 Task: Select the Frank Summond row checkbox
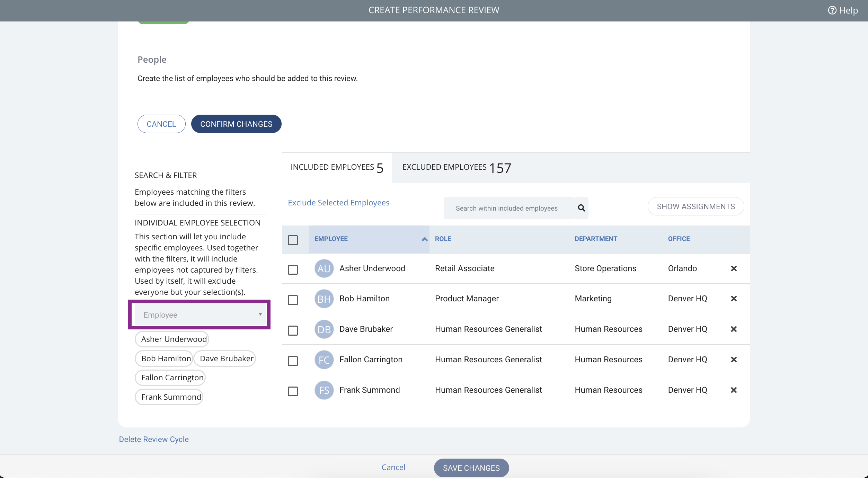pos(293,391)
